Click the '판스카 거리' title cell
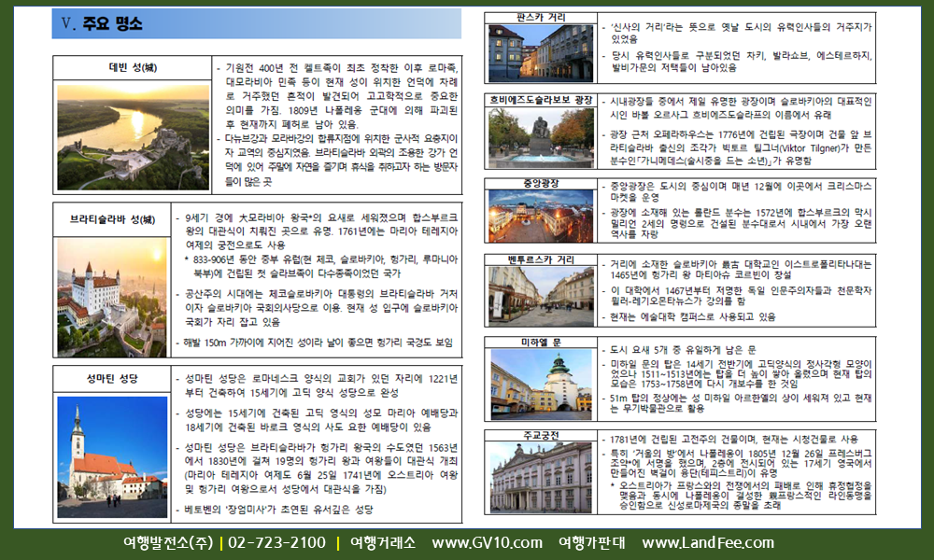Screen dimensions: 934x560 pos(541,18)
